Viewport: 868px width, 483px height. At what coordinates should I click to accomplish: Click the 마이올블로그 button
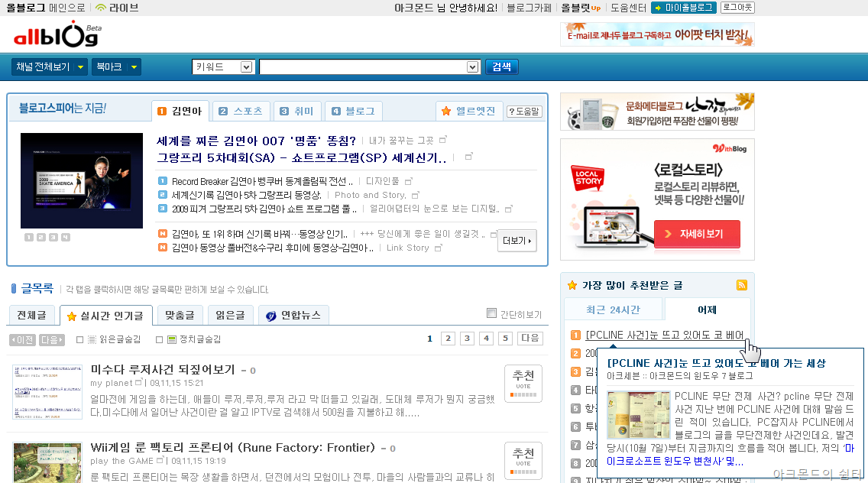[684, 8]
